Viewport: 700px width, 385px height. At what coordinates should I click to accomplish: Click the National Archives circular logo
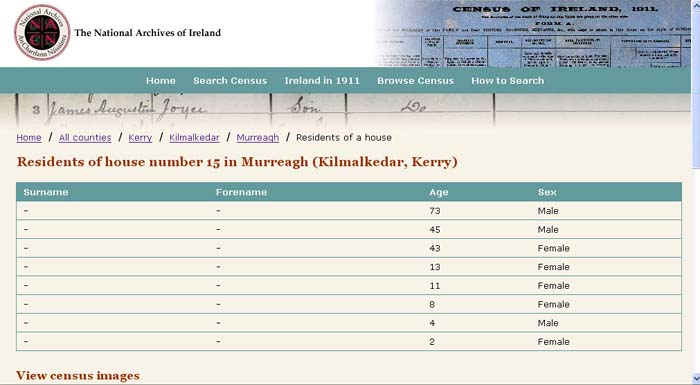pos(42,33)
